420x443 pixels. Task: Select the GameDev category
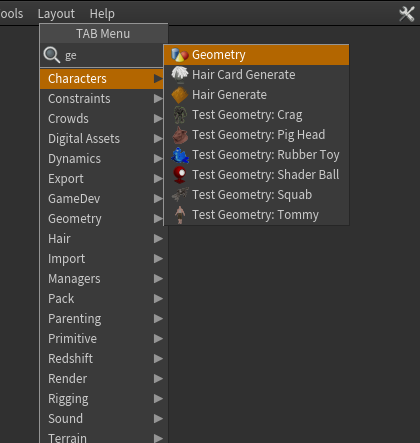click(101, 199)
